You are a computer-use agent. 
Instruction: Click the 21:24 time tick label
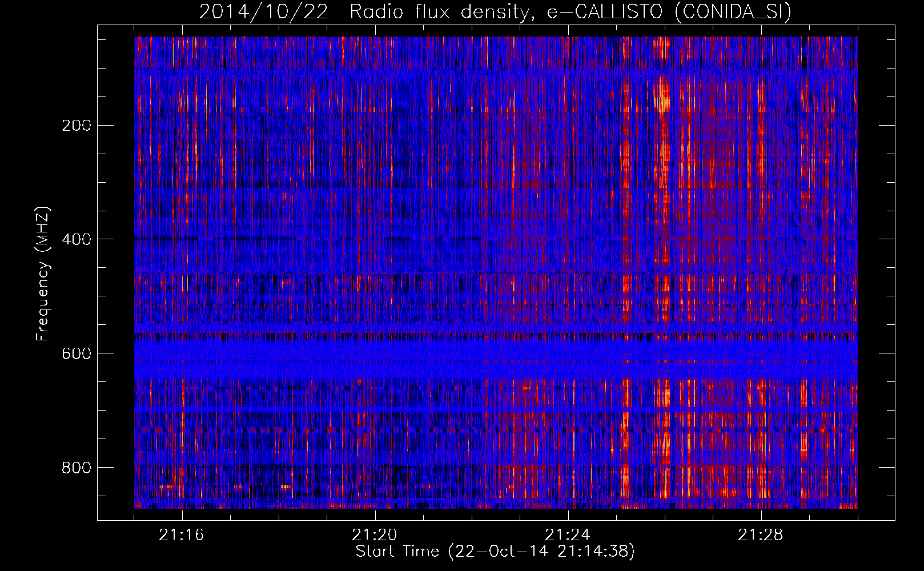(x=568, y=535)
